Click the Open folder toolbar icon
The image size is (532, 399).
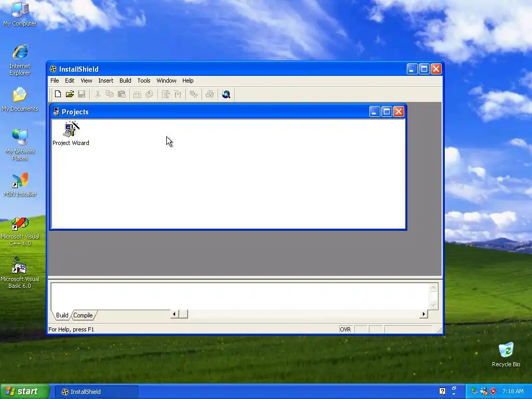[x=70, y=94]
